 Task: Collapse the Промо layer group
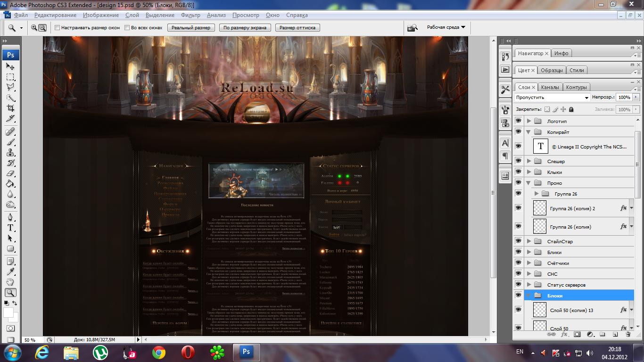point(529,183)
